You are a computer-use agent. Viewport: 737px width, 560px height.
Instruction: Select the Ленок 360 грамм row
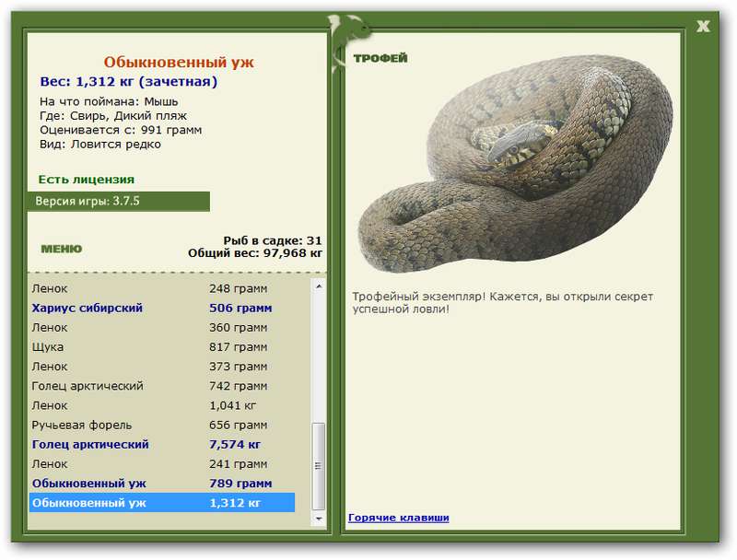click(163, 328)
